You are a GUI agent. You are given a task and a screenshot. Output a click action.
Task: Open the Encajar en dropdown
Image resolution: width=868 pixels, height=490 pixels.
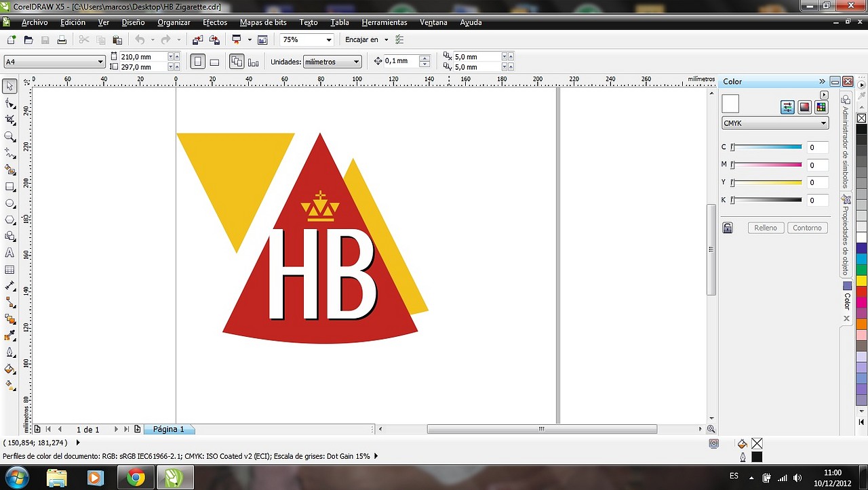387,40
